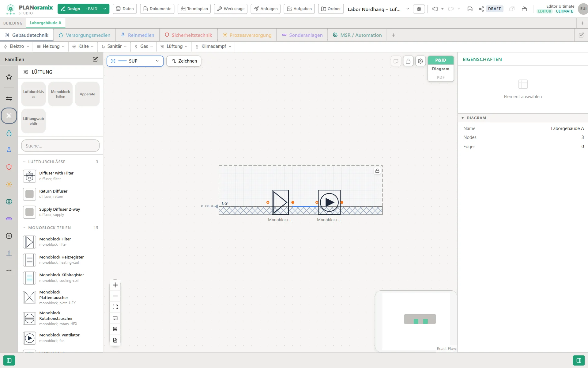Open canvas settings gear icon
This screenshot has height=368, width=588.
click(x=420, y=61)
